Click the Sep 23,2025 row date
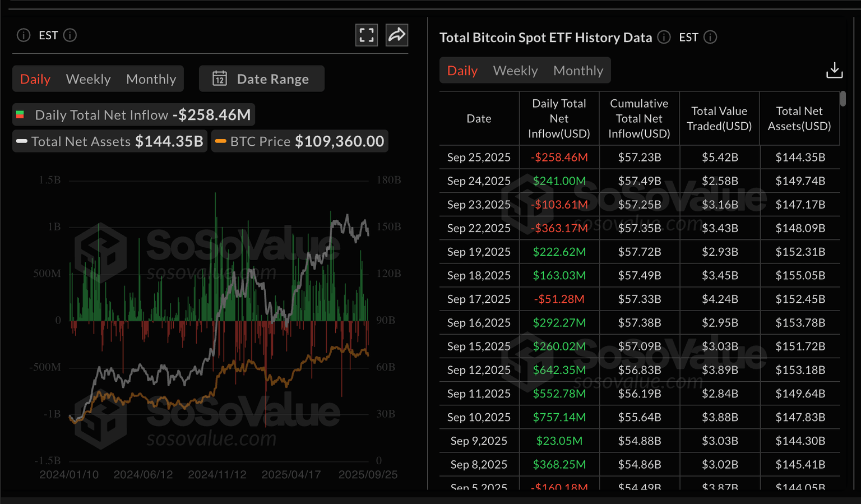 click(x=479, y=205)
